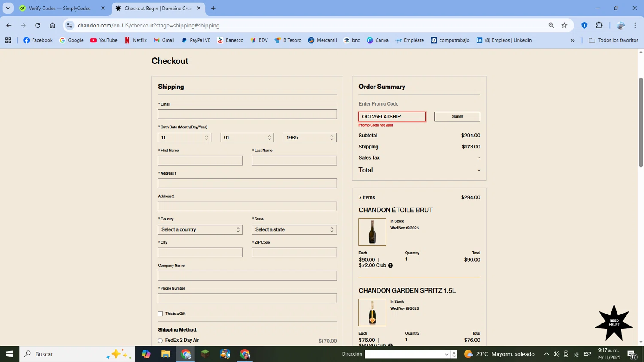Click the site information icon in address bar
644x362 pixels.
tap(70, 25)
